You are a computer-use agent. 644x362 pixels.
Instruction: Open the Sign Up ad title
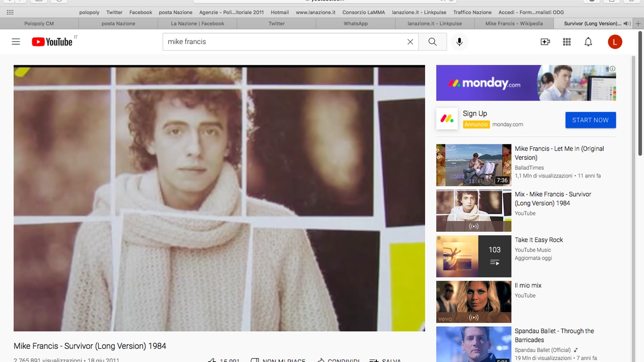coord(475,114)
